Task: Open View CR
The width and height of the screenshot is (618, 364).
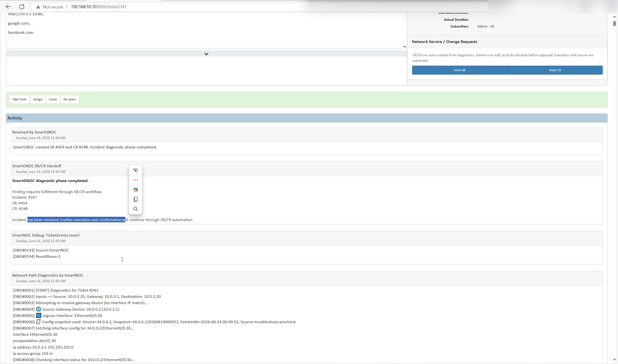Action: click(x=555, y=70)
